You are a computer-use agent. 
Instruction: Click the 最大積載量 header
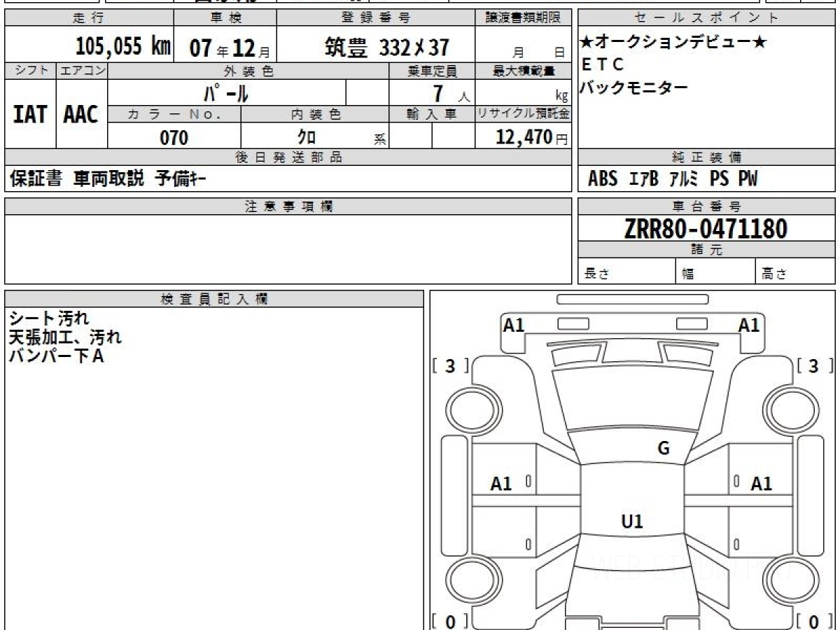pyautogui.click(x=523, y=71)
